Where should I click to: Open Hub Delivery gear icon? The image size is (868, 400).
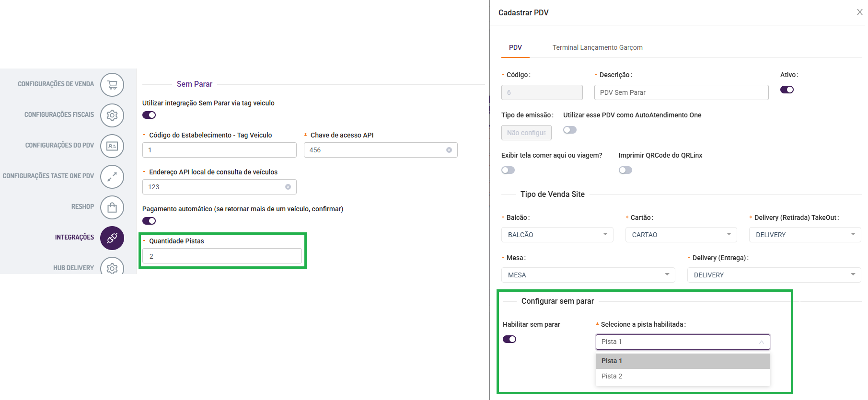(112, 268)
